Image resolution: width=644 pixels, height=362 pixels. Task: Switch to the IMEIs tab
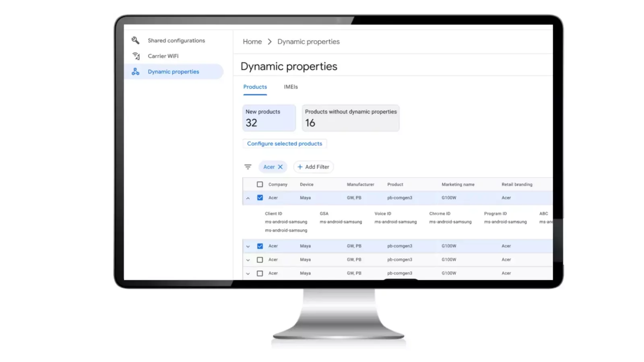click(291, 87)
